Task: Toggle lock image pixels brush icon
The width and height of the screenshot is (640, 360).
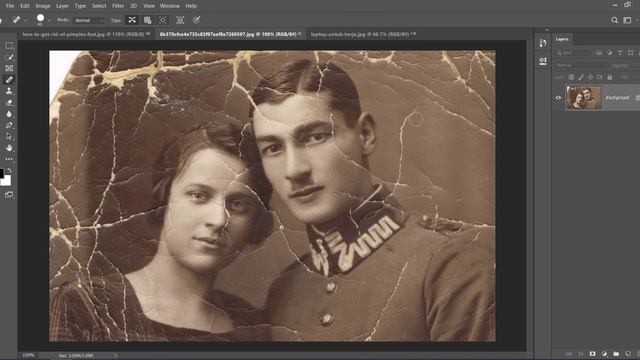Action: (581, 77)
